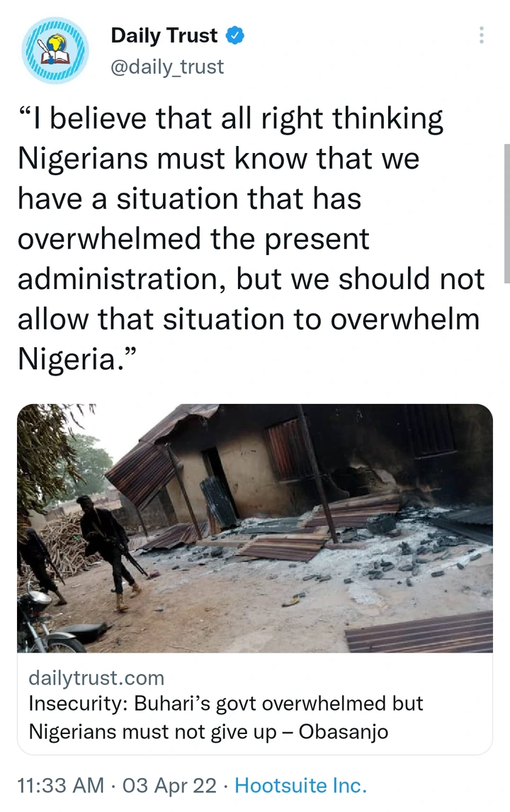Open the @daily_trust handle
This screenshot has height=812, width=510.
(167, 67)
